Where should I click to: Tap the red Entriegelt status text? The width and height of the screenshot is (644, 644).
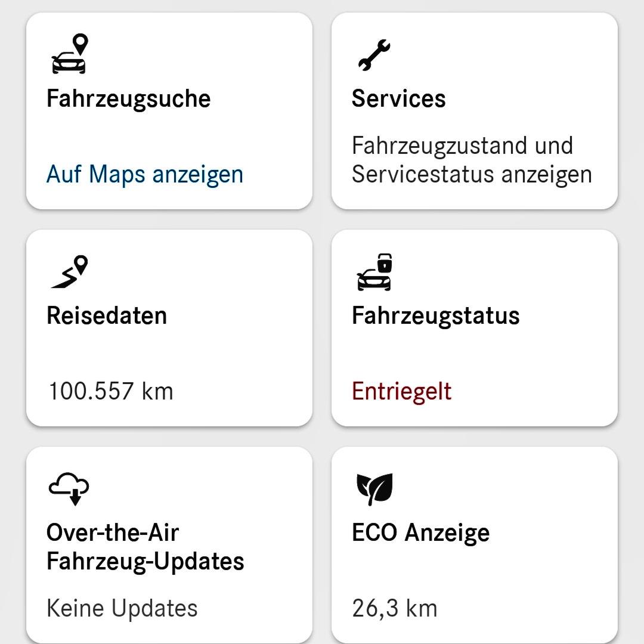[401, 392]
